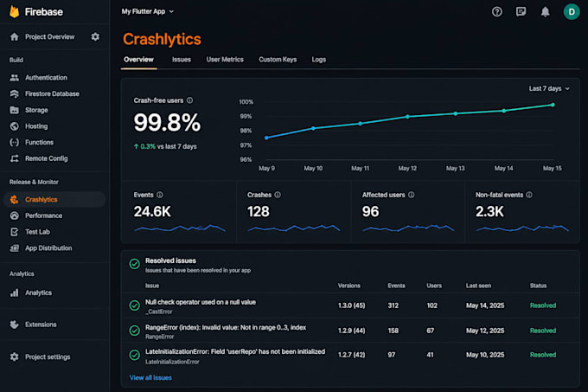Click the Versions column header
The image size is (588, 392).
pyautogui.click(x=349, y=286)
